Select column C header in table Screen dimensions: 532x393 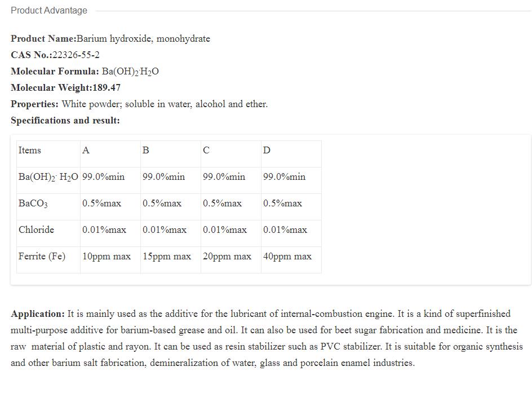pyautogui.click(x=206, y=150)
